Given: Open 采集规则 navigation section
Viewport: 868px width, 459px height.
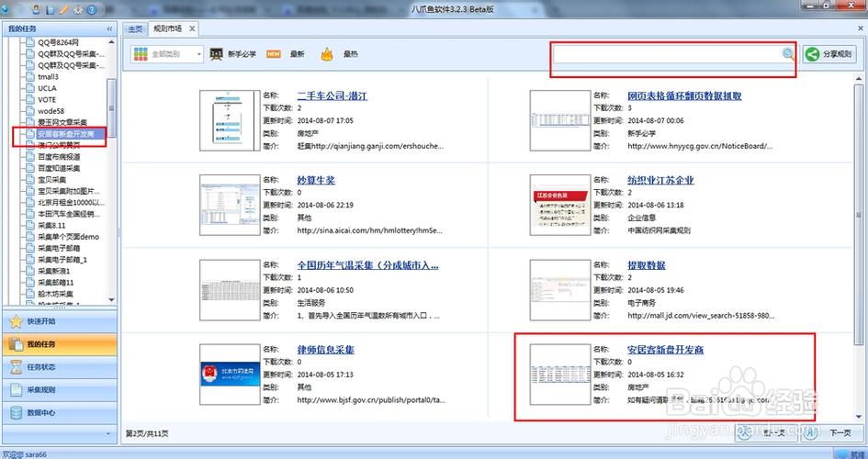Looking at the screenshot, I should pyautogui.click(x=59, y=390).
